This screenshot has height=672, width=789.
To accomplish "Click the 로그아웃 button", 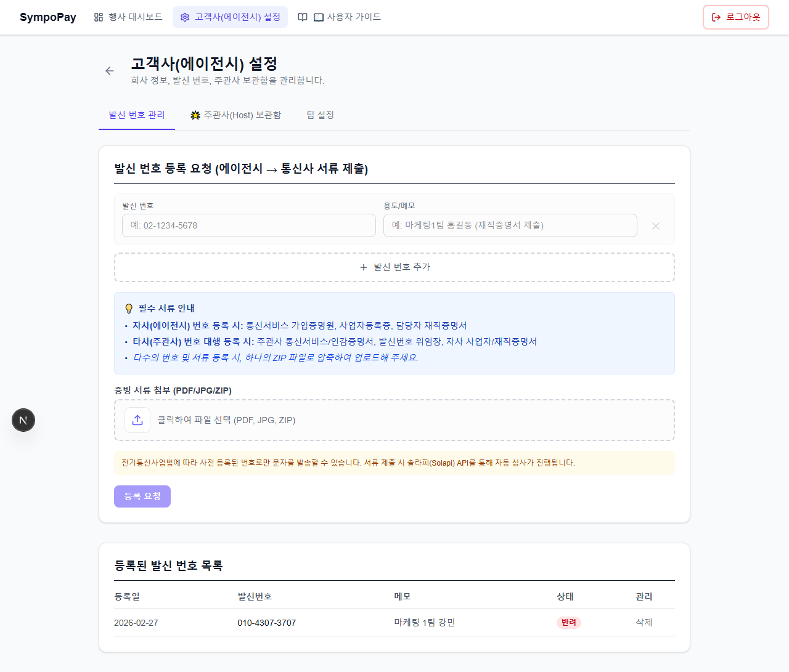I will pyautogui.click(x=735, y=17).
